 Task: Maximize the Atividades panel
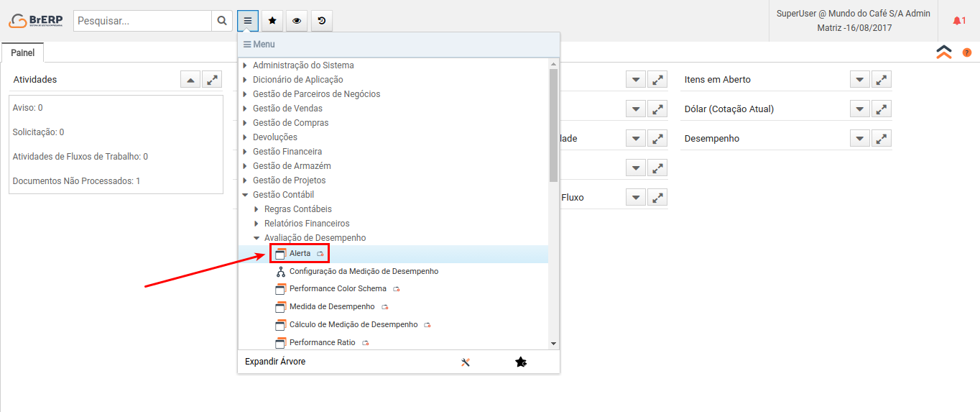[212, 80]
